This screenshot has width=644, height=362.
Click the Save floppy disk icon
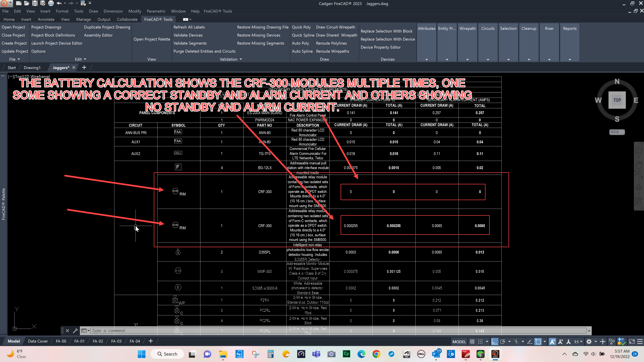[35, 3]
